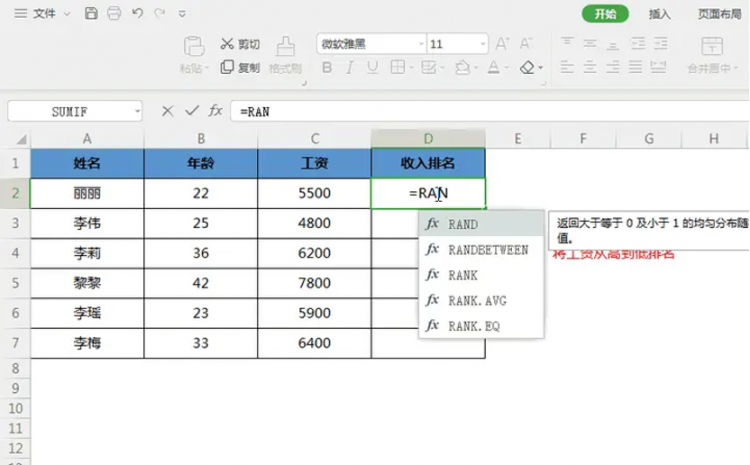
Task: Choose RANK from function suggestions
Action: 481,275
